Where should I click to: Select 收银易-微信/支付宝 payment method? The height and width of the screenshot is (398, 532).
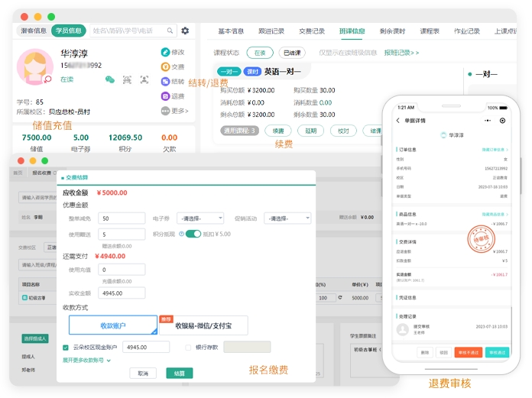tap(203, 325)
